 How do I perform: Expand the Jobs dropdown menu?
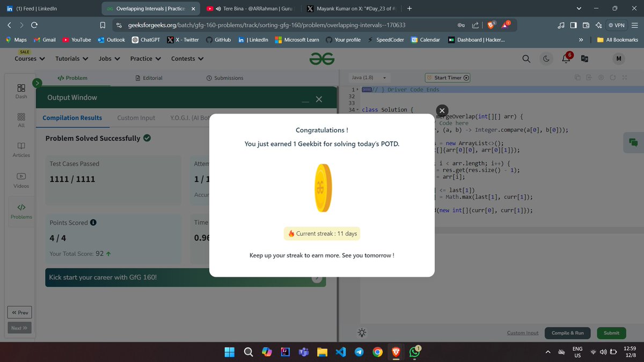(109, 58)
